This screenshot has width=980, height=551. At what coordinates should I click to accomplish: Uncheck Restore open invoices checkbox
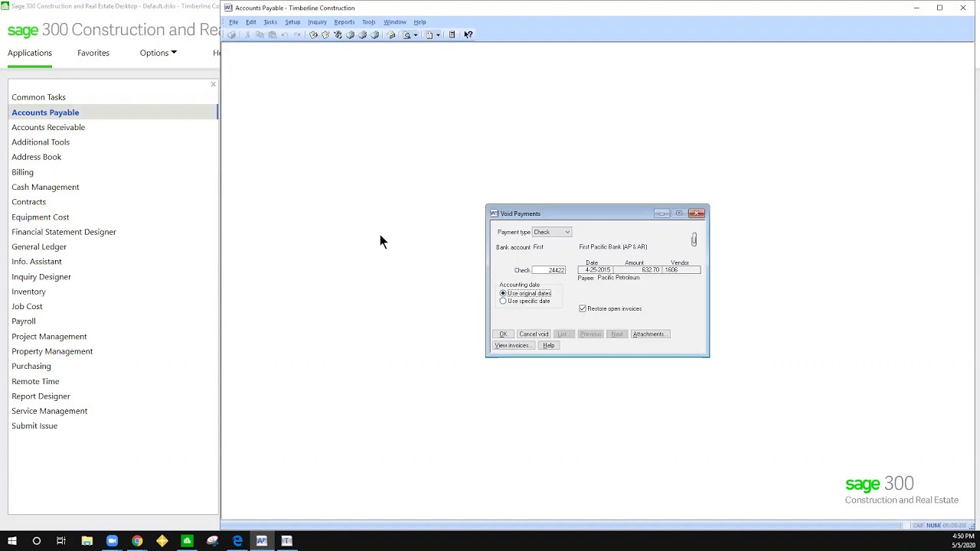pos(583,308)
